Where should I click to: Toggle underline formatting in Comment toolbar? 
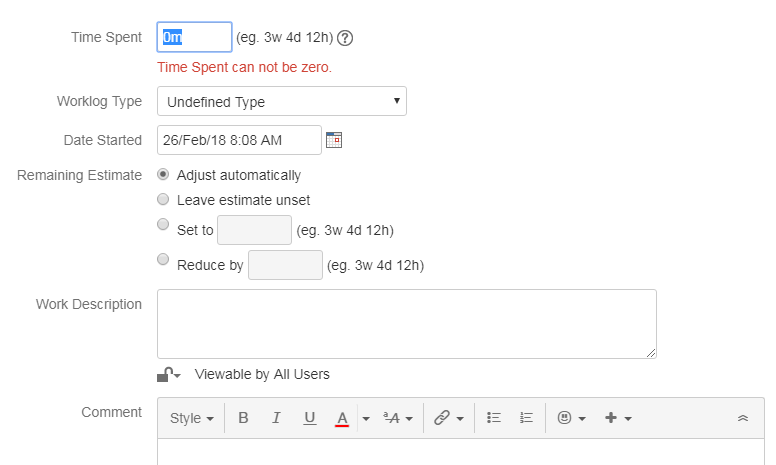(309, 418)
